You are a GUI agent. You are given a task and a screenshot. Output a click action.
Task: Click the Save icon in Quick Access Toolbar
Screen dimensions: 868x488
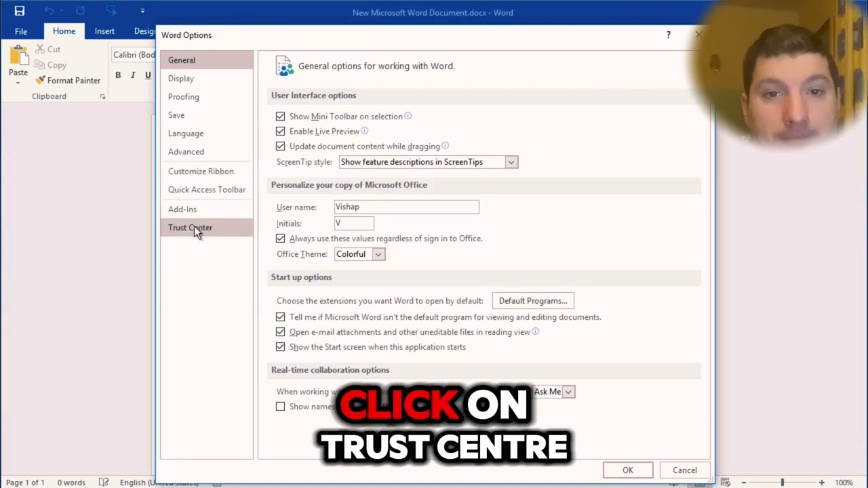(20, 11)
